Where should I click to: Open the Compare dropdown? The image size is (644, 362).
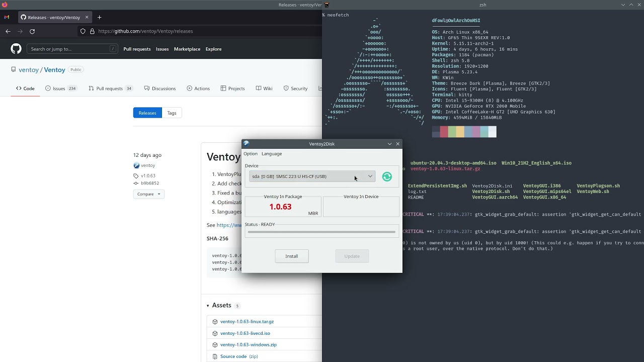pyautogui.click(x=149, y=194)
